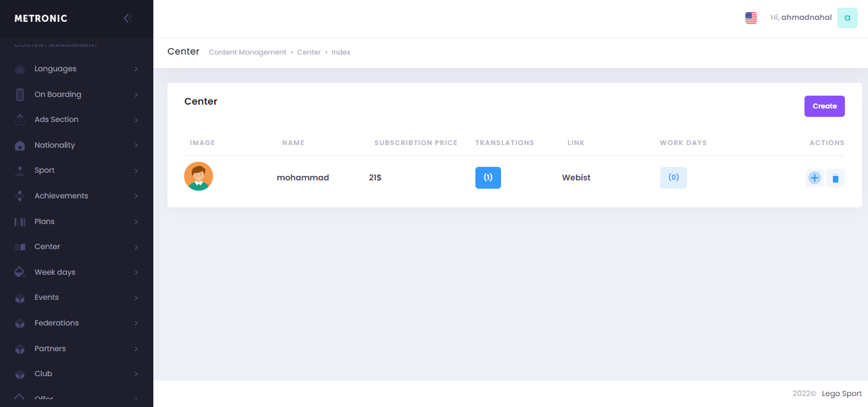Click the translations (1) badge
Viewport: 868px width, 407px height.
click(488, 178)
